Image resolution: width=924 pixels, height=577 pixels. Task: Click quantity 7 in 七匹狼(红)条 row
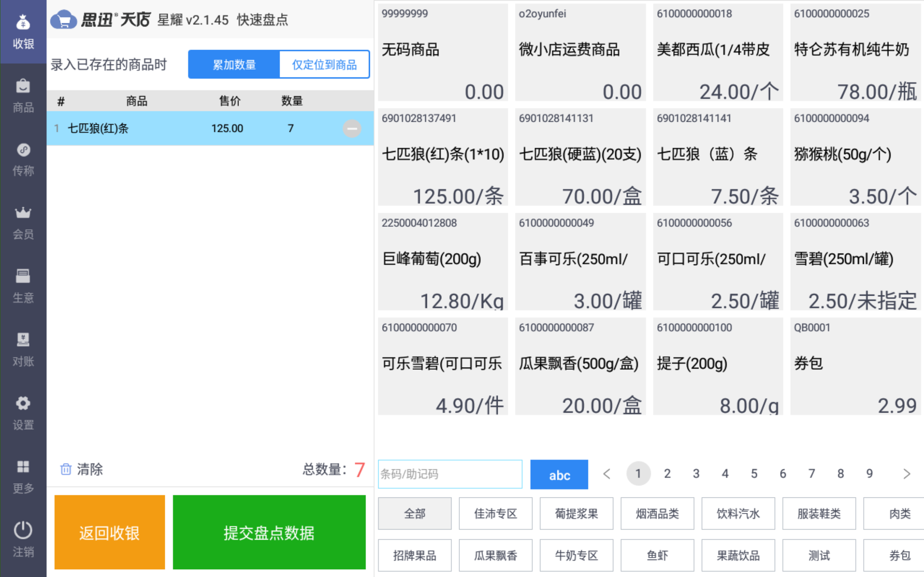[x=291, y=128]
